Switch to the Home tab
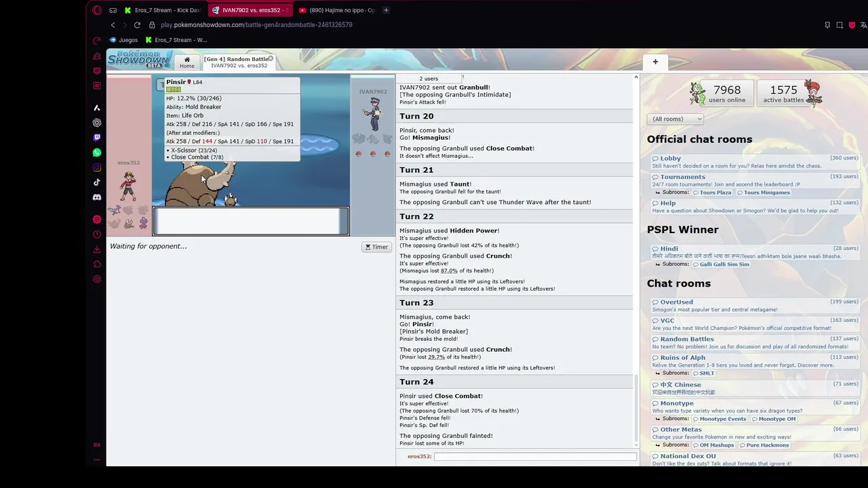The height and width of the screenshot is (488, 868). [186, 62]
